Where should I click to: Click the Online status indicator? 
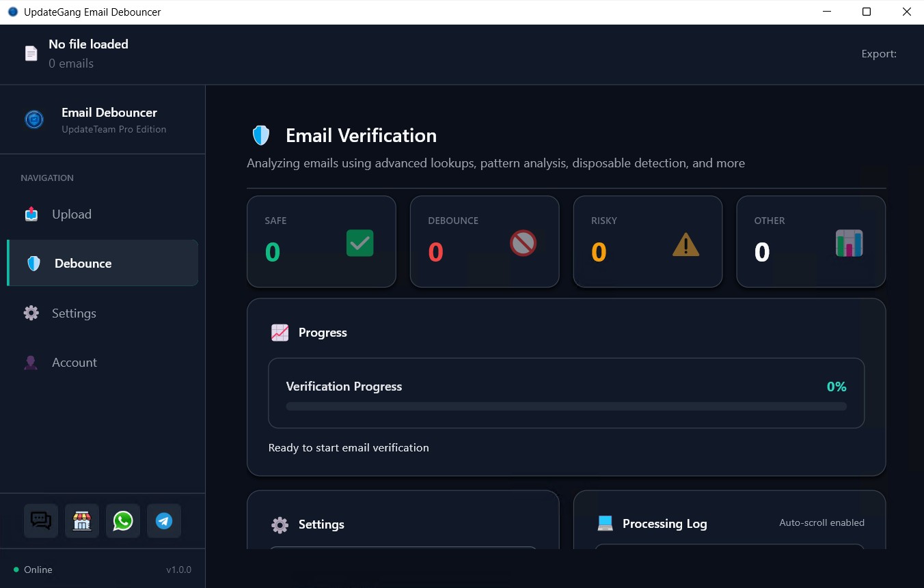point(33,570)
